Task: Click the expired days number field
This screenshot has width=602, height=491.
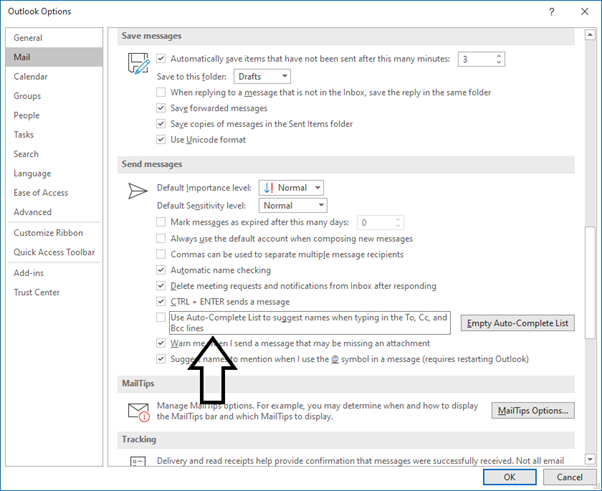Action: click(x=375, y=222)
